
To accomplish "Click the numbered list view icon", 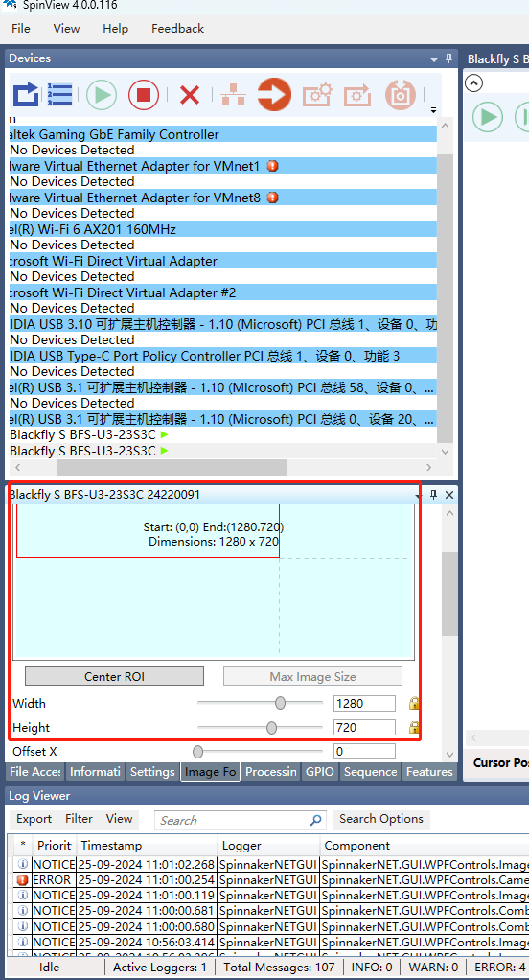I will click(x=60, y=95).
